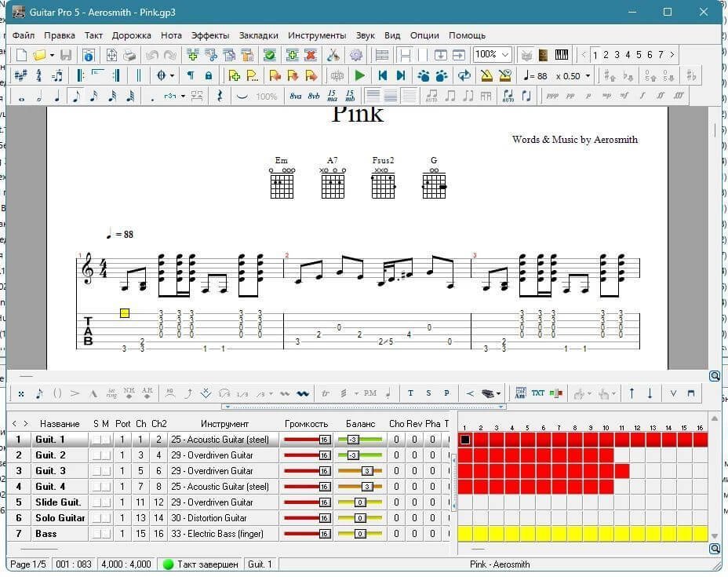Click the lock icon in the toolbar
The height and width of the screenshot is (577, 728).
(209, 75)
